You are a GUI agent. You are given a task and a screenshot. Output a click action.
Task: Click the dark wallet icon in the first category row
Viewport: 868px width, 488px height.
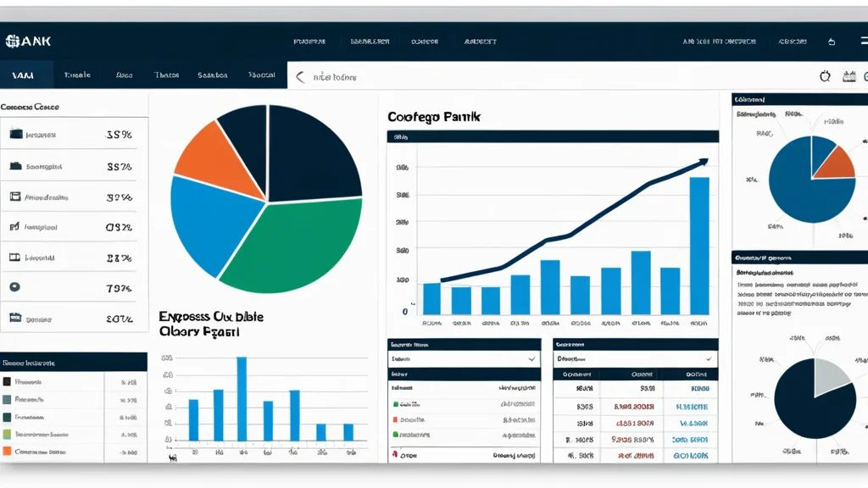pyautogui.click(x=16, y=134)
